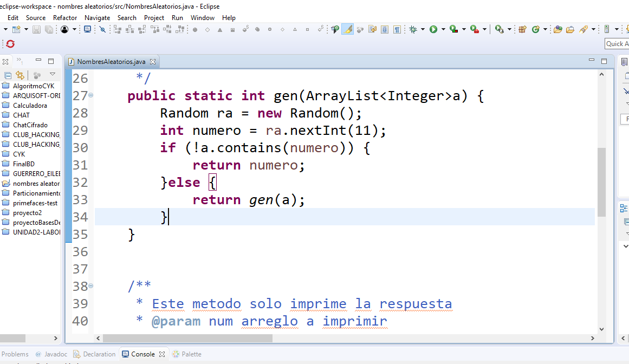Toggle Show Whitespace Characters
Viewport: 629px width, 364px height.
[x=397, y=29]
